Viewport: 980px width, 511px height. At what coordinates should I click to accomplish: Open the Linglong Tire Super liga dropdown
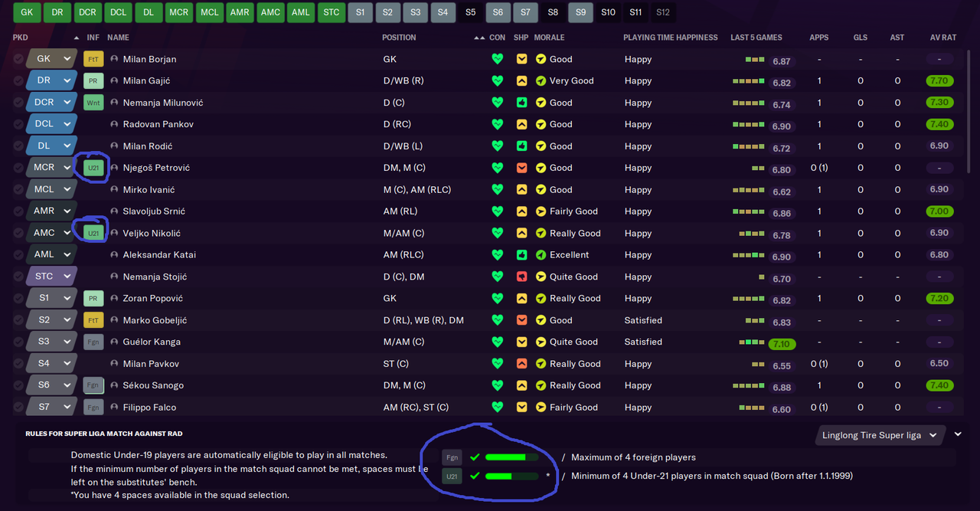[880, 435]
